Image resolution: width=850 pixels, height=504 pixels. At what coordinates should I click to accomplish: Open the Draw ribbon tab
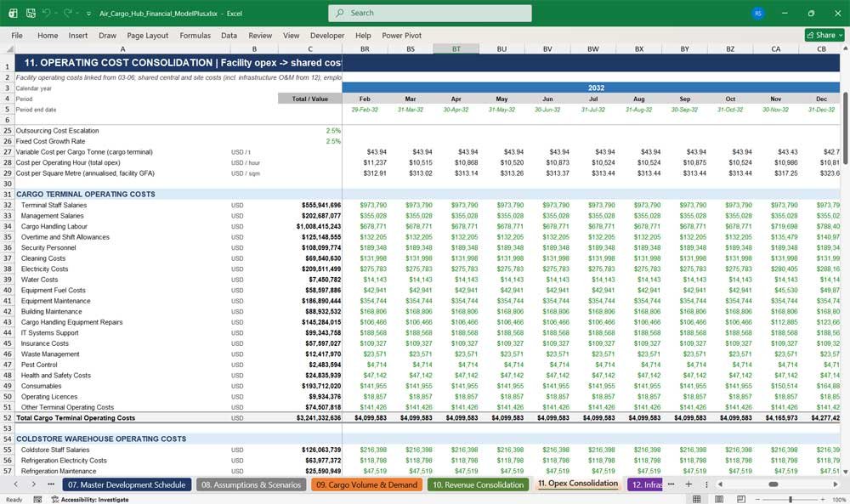point(107,35)
